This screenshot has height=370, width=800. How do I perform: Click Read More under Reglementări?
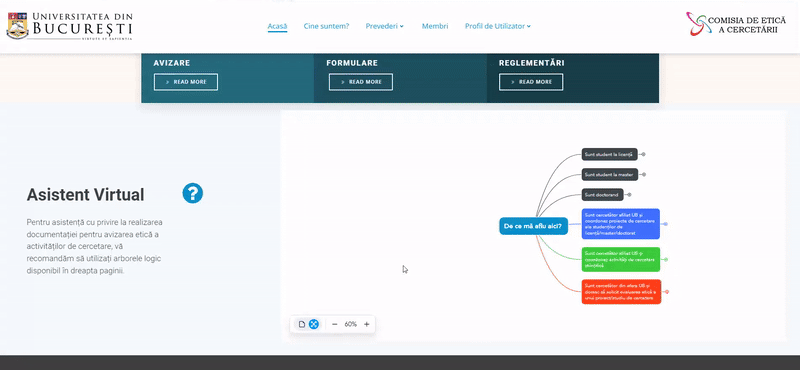pyautogui.click(x=531, y=82)
